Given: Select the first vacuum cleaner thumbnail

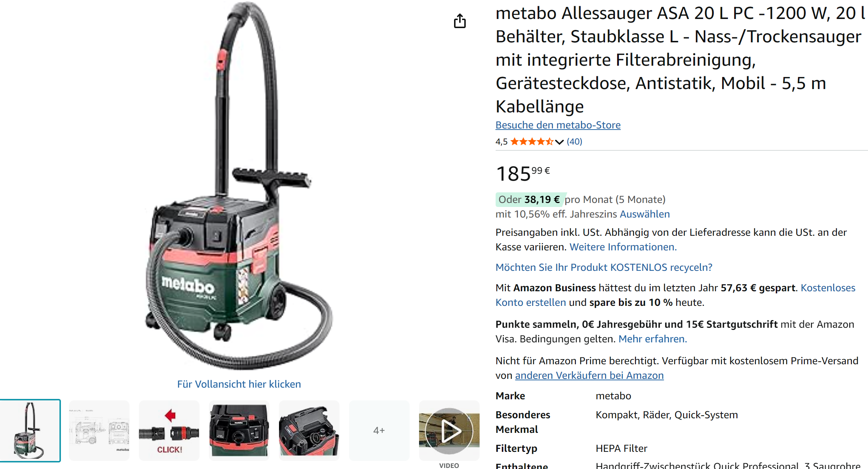Looking at the screenshot, I should coord(30,430).
